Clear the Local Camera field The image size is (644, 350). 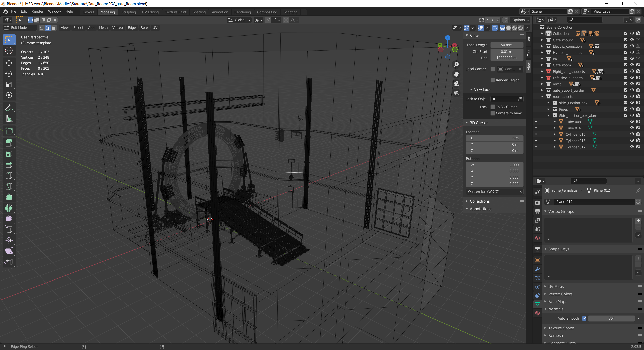pyautogui.click(x=520, y=69)
